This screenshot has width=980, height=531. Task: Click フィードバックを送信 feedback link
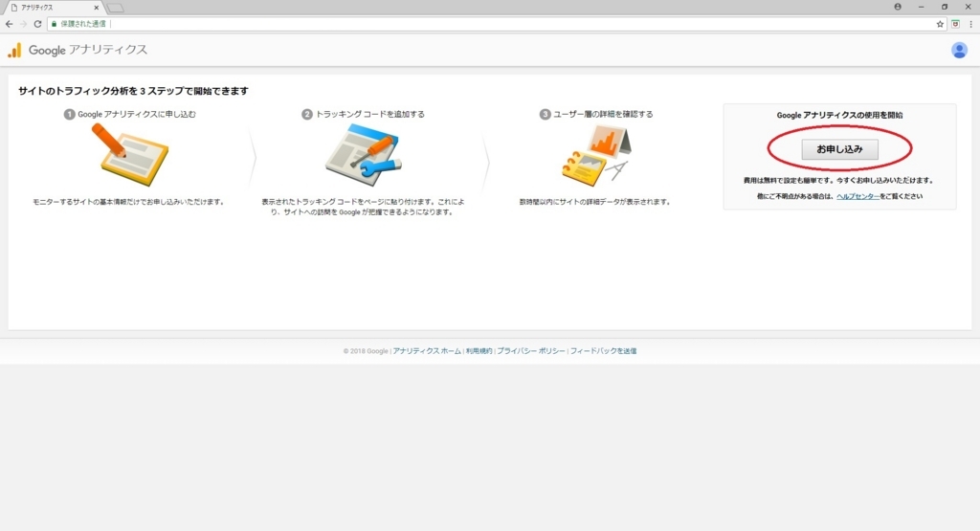pyautogui.click(x=603, y=351)
